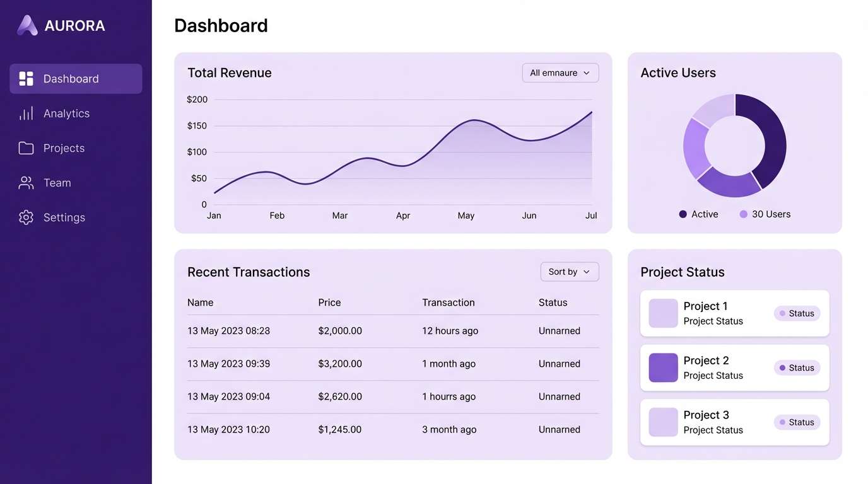Click the Aurora logo icon
868x484 pixels.
(26, 25)
